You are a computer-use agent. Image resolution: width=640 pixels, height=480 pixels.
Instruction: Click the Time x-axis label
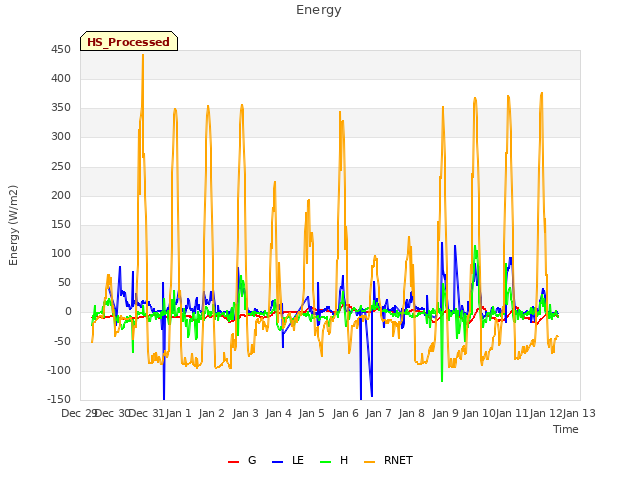[x=566, y=429]
